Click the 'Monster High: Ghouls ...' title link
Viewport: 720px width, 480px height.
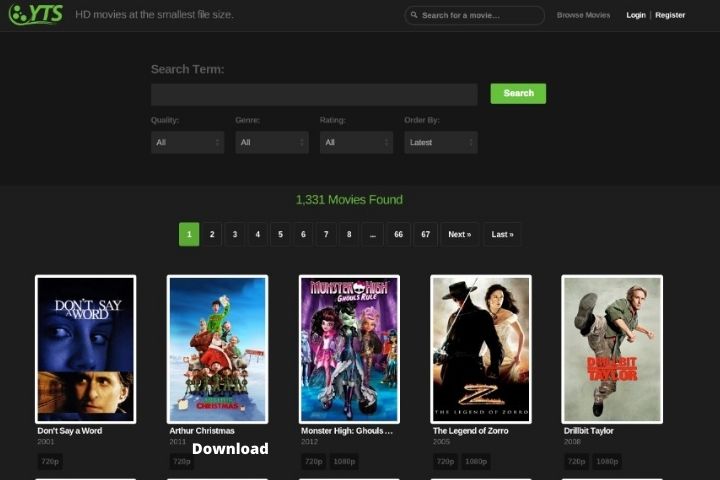click(347, 431)
